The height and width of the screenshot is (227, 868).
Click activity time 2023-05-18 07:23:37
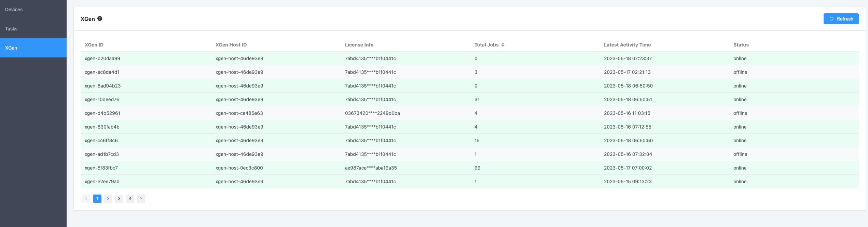point(628,58)
